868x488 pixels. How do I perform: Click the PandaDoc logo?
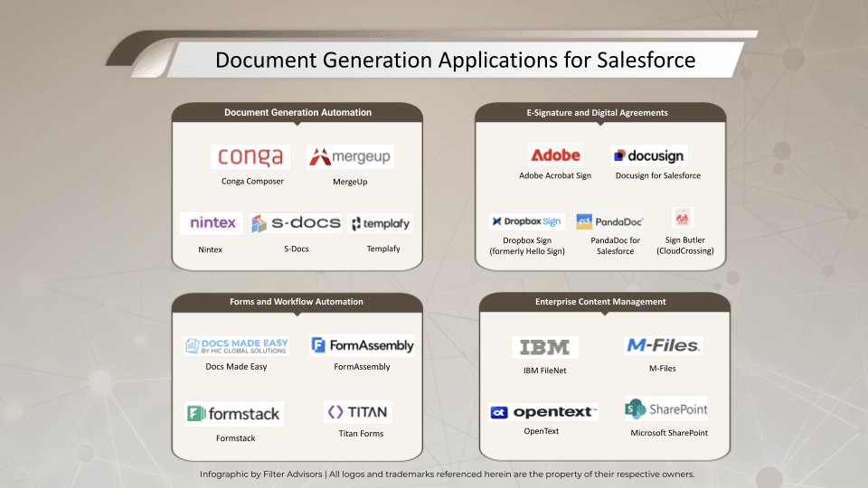610,222
